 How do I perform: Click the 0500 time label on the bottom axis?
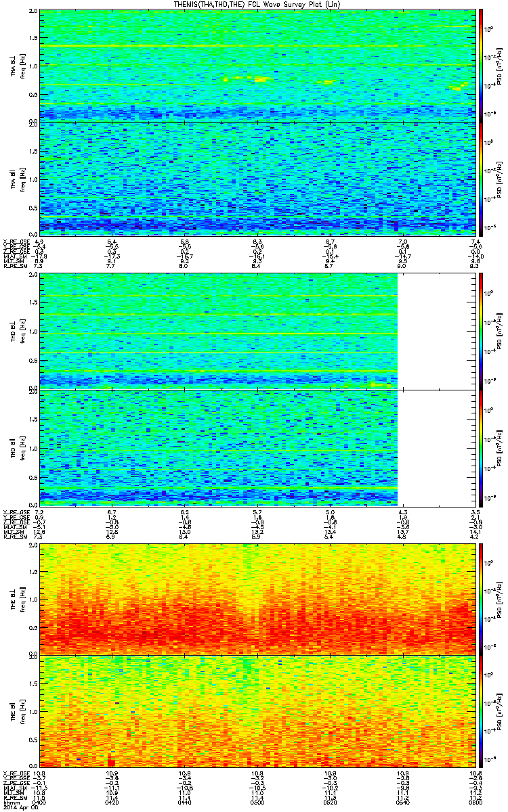click(257, 803)
